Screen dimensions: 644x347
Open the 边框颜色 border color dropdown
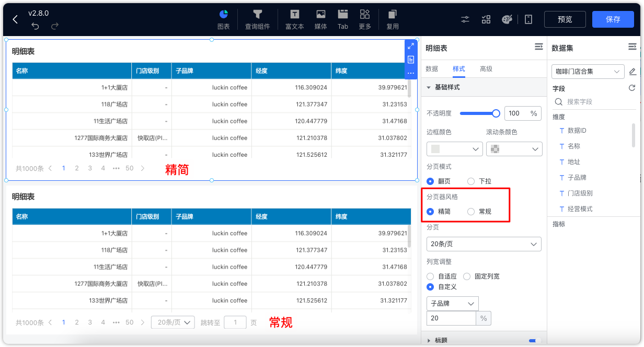click(454, 149)
